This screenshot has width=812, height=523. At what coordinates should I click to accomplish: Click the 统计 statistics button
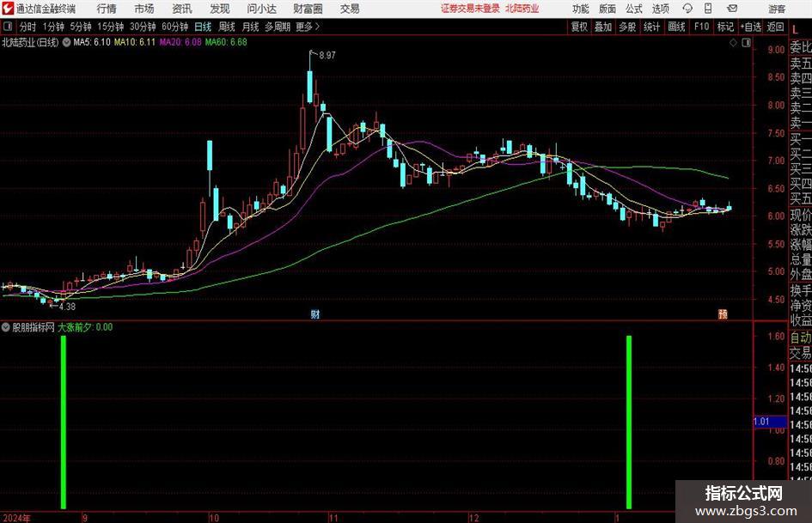point(651,27)
